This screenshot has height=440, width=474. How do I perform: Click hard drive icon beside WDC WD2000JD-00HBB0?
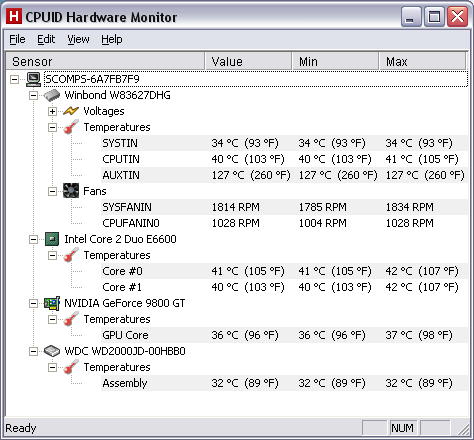(x=52, y=351)
